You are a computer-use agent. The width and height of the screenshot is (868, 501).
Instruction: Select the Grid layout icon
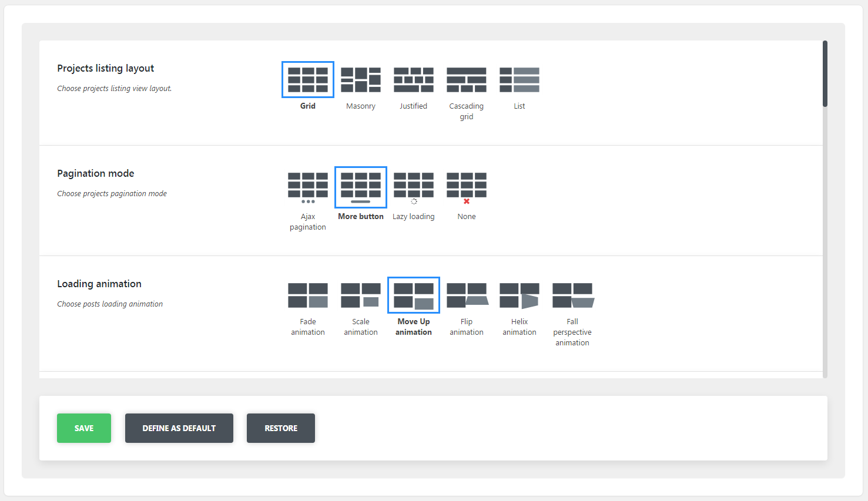[308, 80]
